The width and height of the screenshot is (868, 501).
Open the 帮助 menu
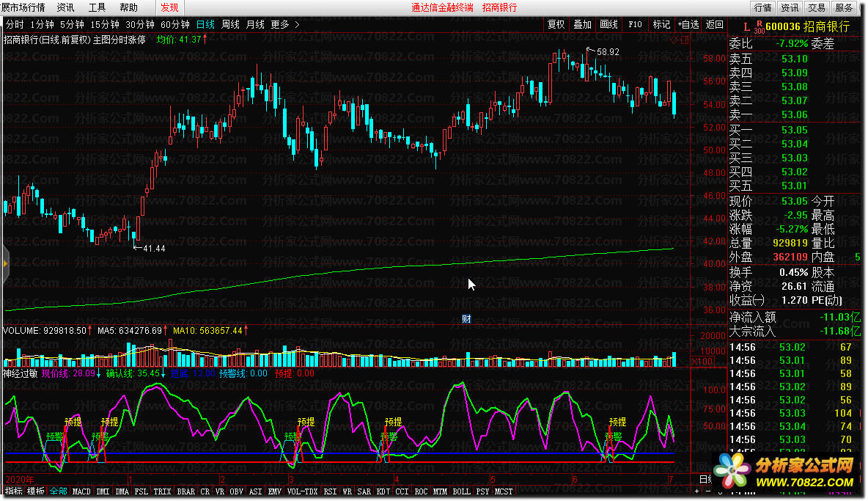point(128,8)
